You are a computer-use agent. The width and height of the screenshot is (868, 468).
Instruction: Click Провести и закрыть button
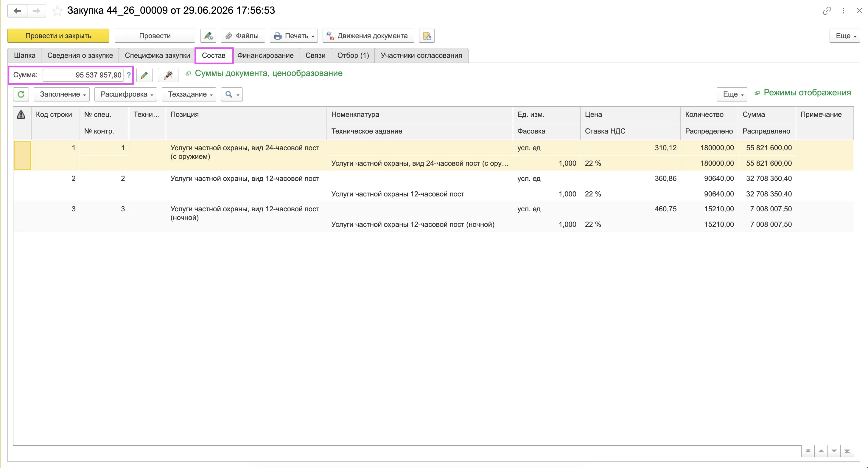pos(58,36)
